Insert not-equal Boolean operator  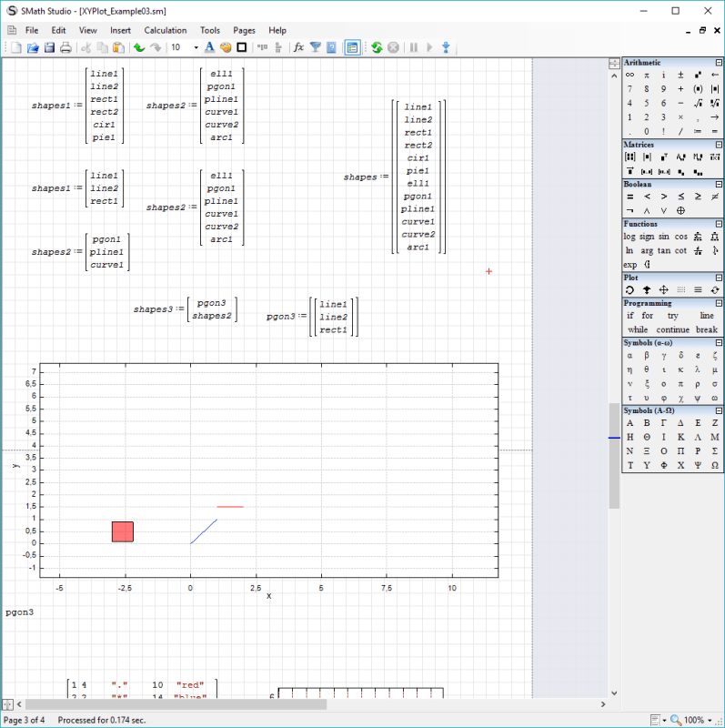715,197
